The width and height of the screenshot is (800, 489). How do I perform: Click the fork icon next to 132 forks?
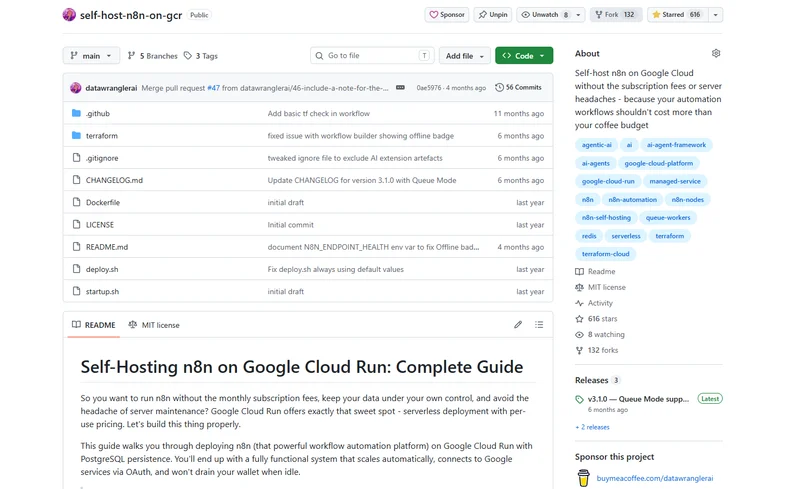pos(579,350)
